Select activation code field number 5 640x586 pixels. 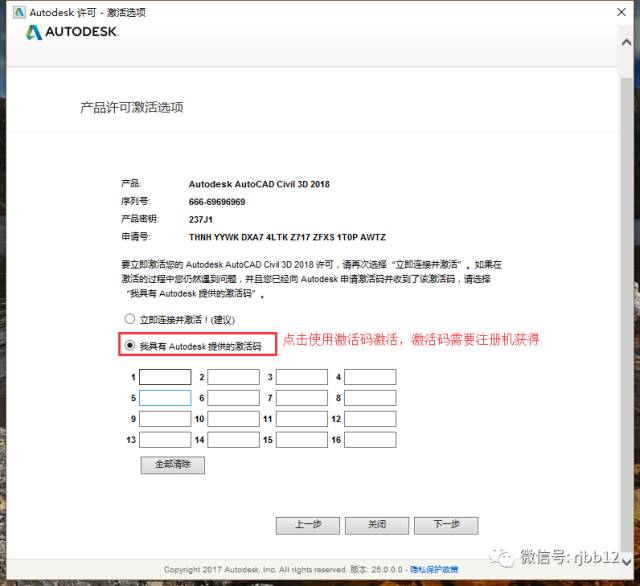(165, 398)
